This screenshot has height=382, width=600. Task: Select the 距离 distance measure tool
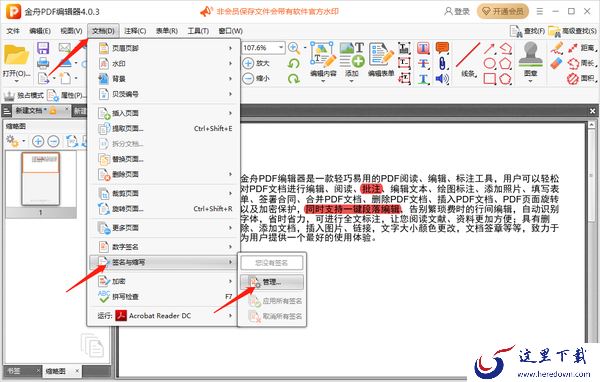[581, 48]
